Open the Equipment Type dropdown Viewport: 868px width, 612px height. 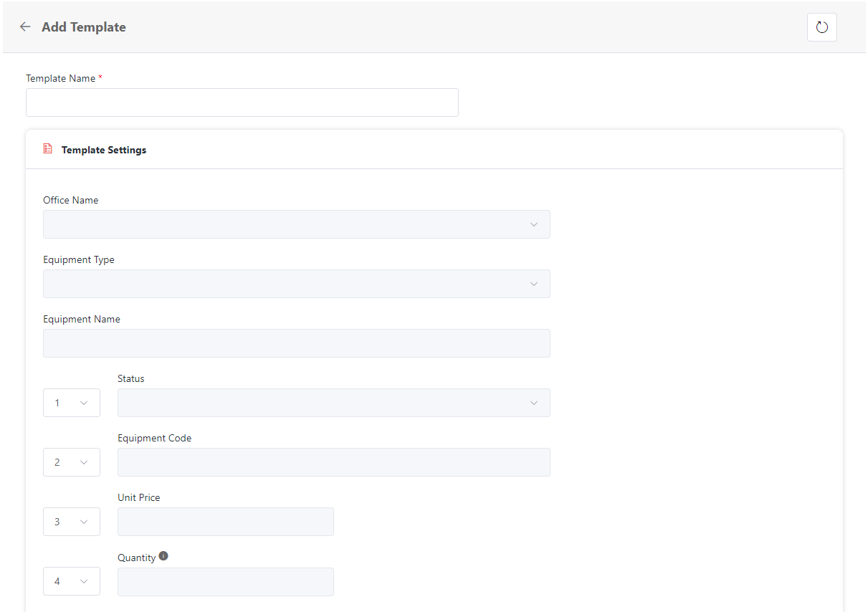pos(296,284)
